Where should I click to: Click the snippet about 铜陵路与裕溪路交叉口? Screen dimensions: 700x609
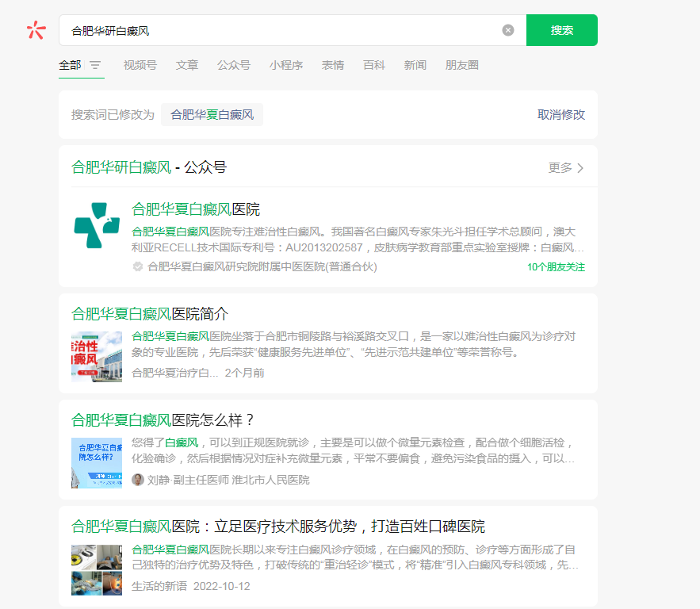[354, 344]
